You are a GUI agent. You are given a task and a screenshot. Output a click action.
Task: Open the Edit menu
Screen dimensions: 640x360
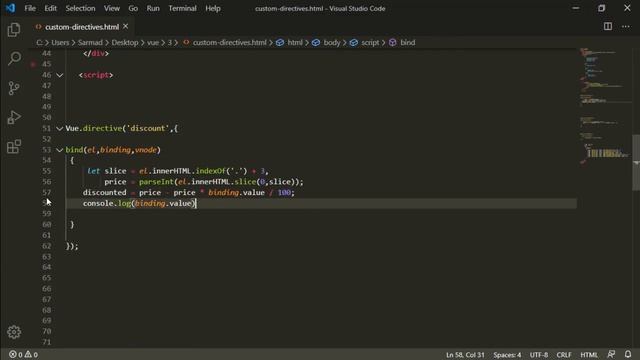pyautogui.click(x=51, y=8)
